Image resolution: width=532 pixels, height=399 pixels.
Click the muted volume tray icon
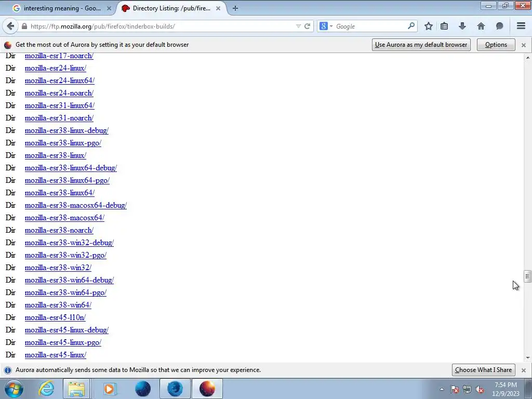click(480, 390)
